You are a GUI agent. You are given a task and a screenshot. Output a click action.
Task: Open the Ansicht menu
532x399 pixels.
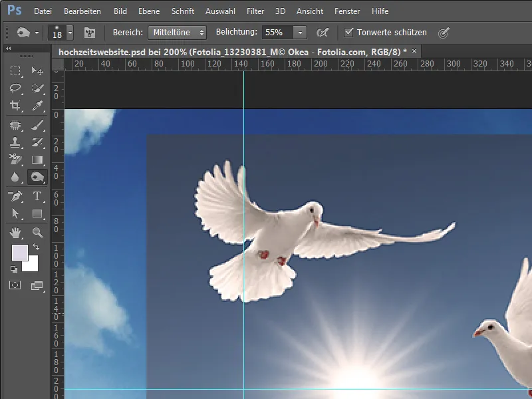(310, 11)
